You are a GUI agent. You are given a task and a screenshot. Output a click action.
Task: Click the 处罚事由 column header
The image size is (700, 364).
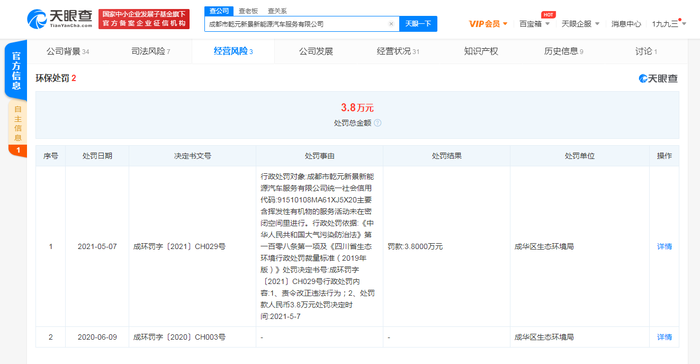[319, 156]
